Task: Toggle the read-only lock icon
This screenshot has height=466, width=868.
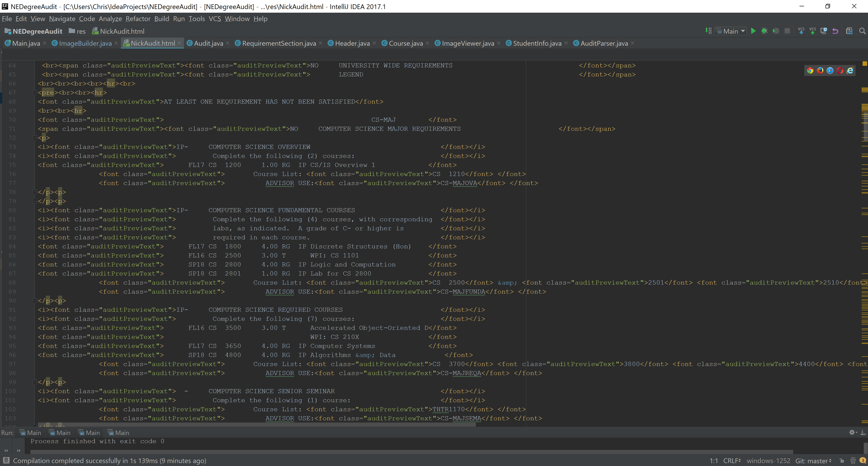Action: coord(842,461)
